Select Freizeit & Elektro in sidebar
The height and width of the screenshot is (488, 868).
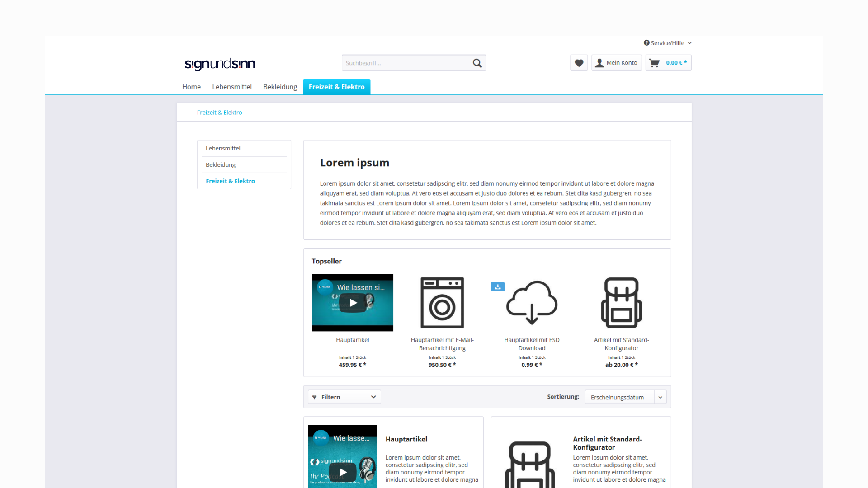click(x=244, y=181)
